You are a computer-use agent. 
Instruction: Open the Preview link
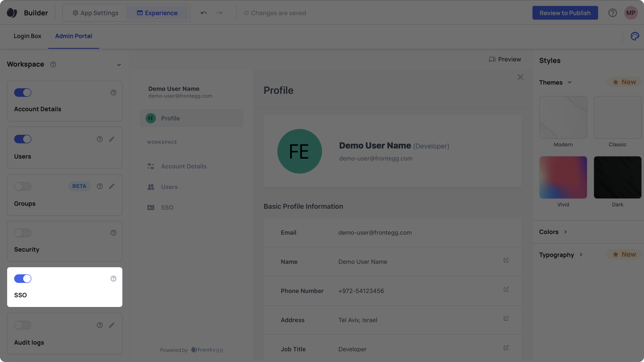tap(505, 59)
